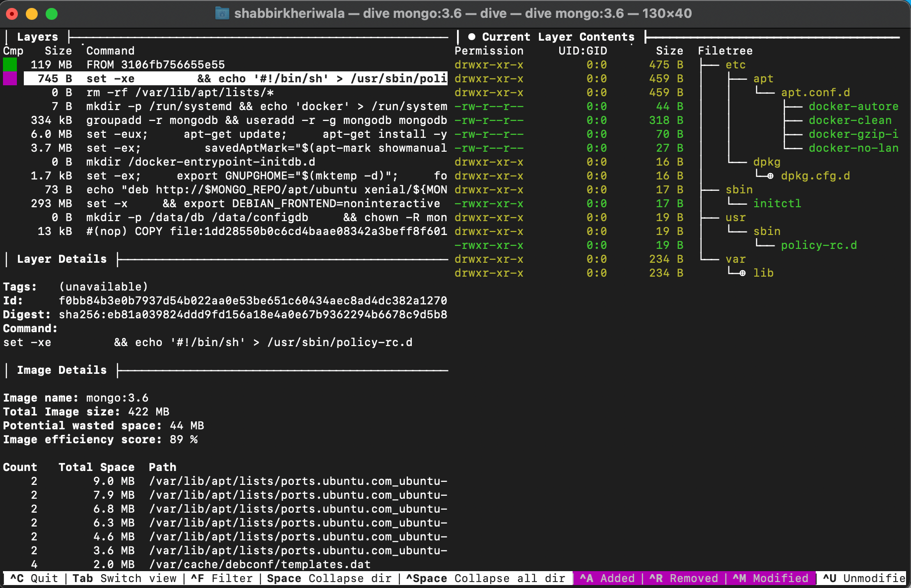
Task: Click the folder icon in title bar
Action: click(x=222, y=13)
